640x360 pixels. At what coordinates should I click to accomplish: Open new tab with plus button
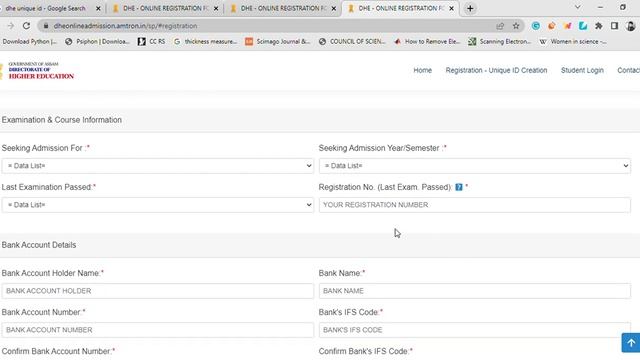tap(470, 8)
